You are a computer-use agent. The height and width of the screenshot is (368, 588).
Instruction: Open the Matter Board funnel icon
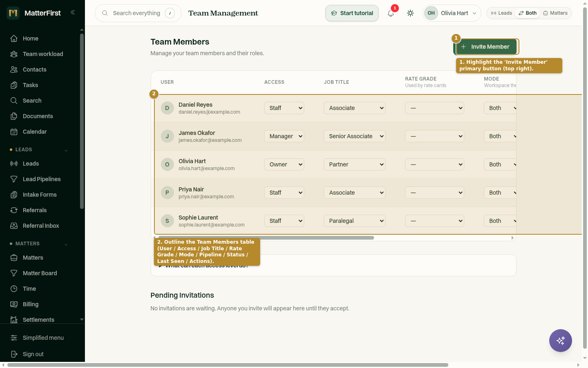(x=14, y=273)
